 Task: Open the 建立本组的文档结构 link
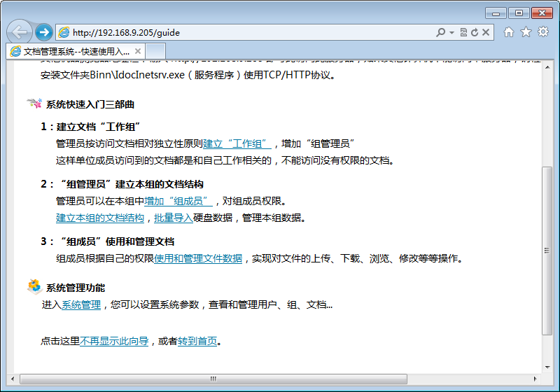(100, 218)
